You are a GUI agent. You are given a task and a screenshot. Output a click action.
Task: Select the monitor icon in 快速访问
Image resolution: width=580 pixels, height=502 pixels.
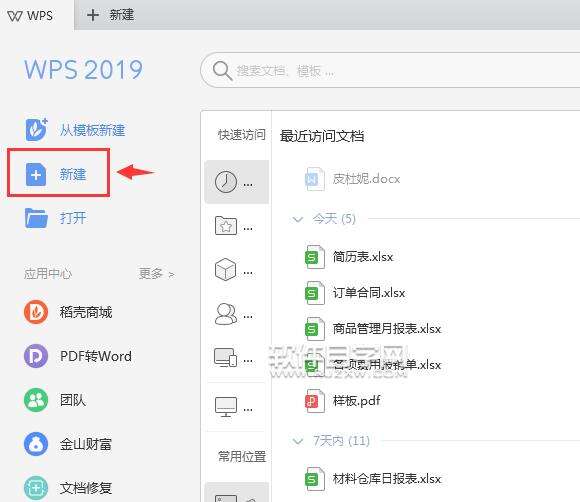[226, 407]
